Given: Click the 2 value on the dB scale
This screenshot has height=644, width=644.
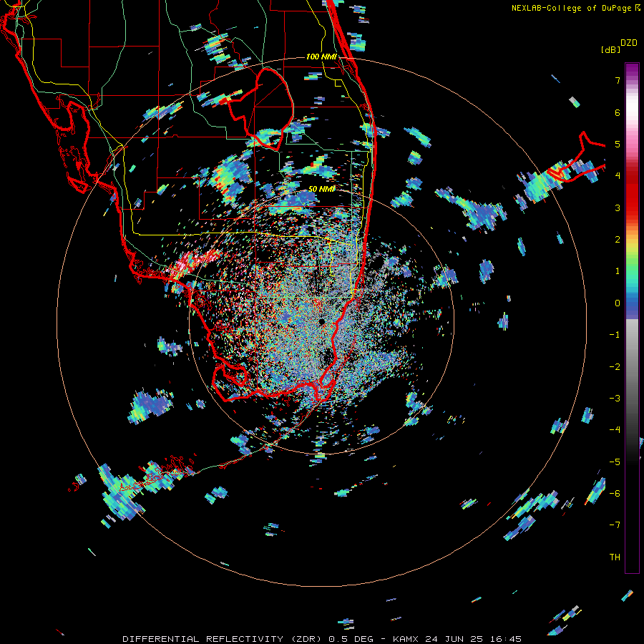Looking at the screenshot, I should coord(618,240).
